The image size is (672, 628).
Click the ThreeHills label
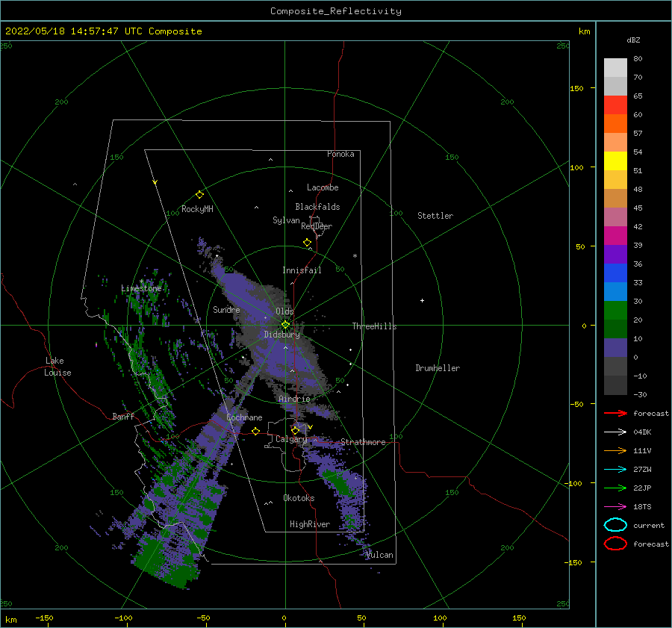tap(374, 326)
